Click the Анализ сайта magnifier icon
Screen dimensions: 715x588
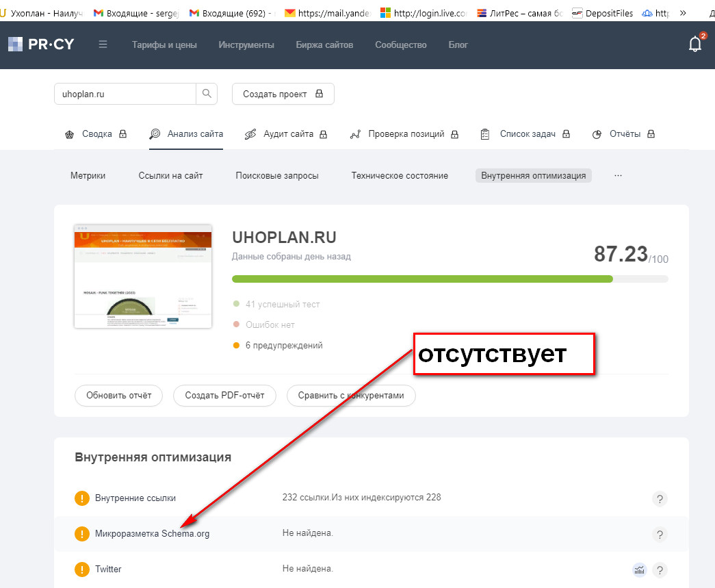[155, 133]
